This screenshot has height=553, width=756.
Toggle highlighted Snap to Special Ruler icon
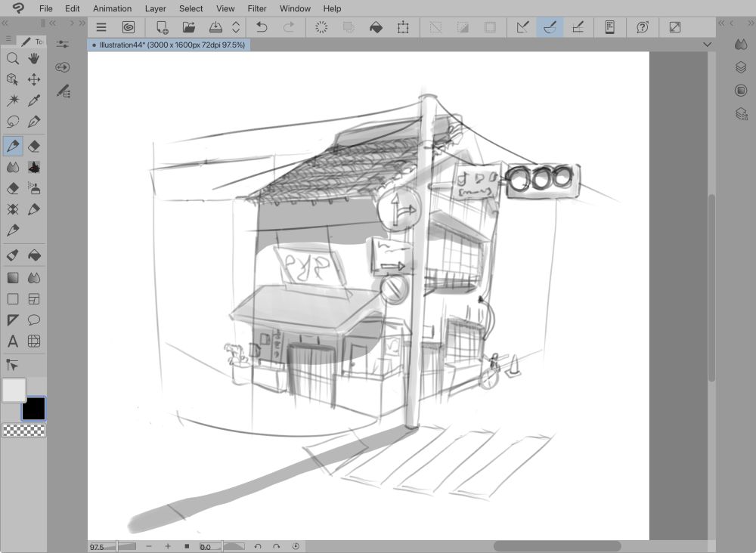[550, 27]
